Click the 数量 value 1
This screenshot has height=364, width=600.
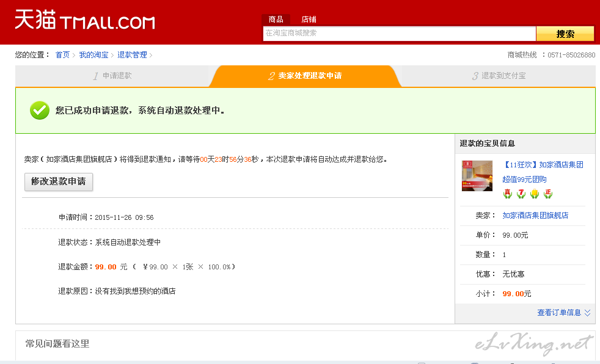click(x=504, y=255)
